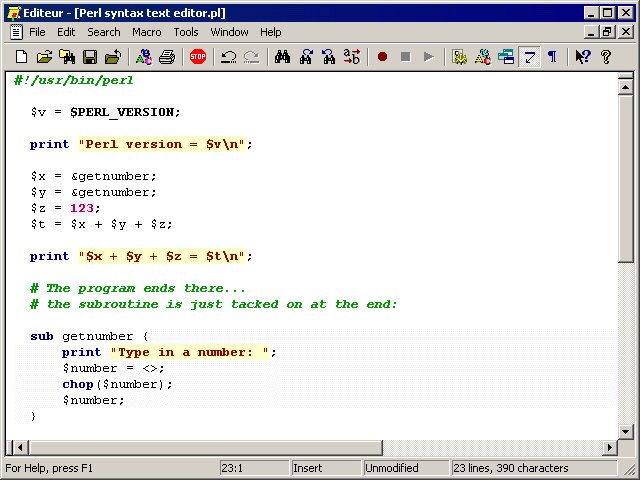The height and width of the screenshot is (480, 640).
Task: Open the File menu
Action: click(37, 32)
